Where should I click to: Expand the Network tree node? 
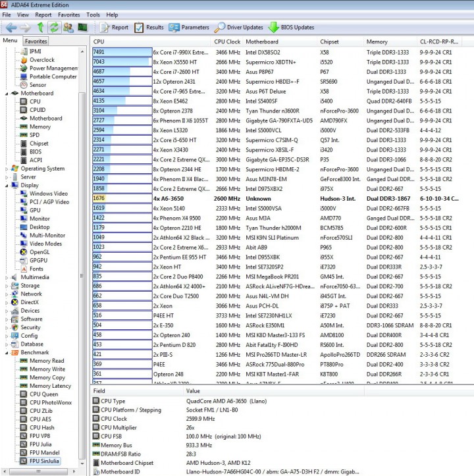click(7, 294)
